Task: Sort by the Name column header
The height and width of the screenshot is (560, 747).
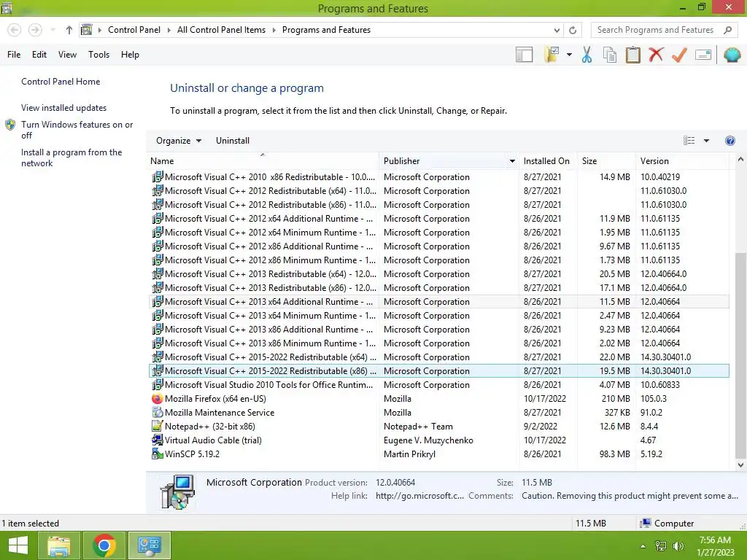Action: click(263, 161)
